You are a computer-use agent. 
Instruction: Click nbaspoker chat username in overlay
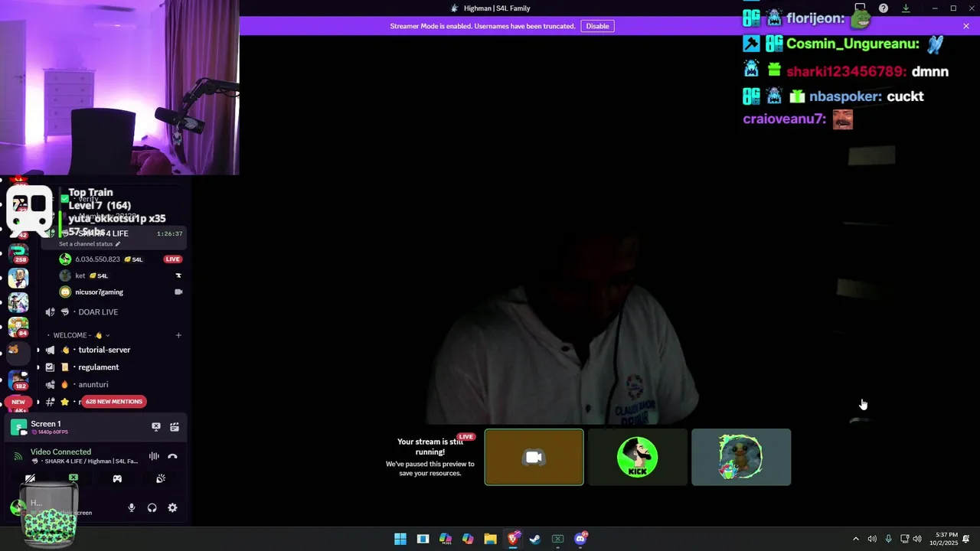click(845, 96)
